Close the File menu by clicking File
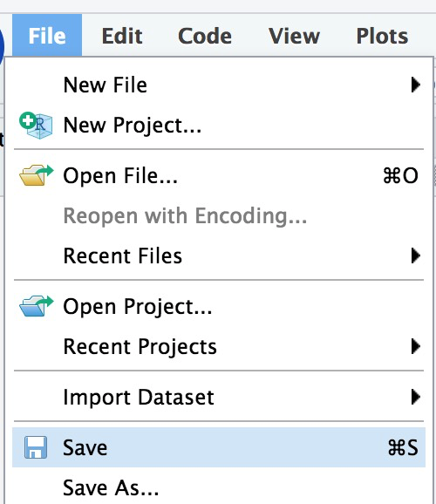Image resolution: width=436 pixels, height=504 pixels. click(x=47, y=36)
